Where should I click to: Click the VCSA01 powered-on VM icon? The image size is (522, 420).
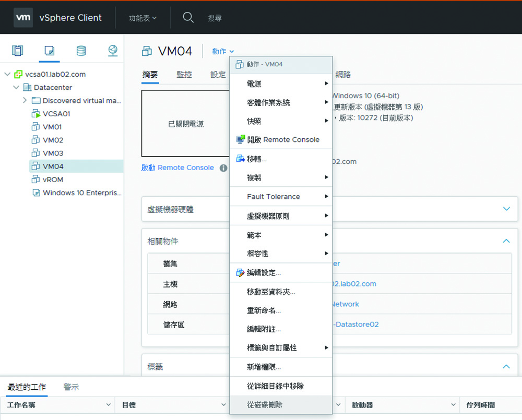coord(36,114)
